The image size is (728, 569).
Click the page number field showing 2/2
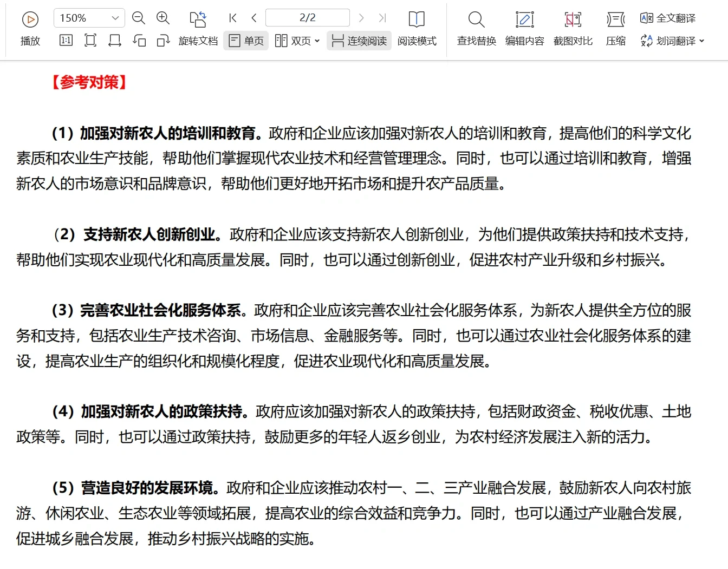pos(307,18)
